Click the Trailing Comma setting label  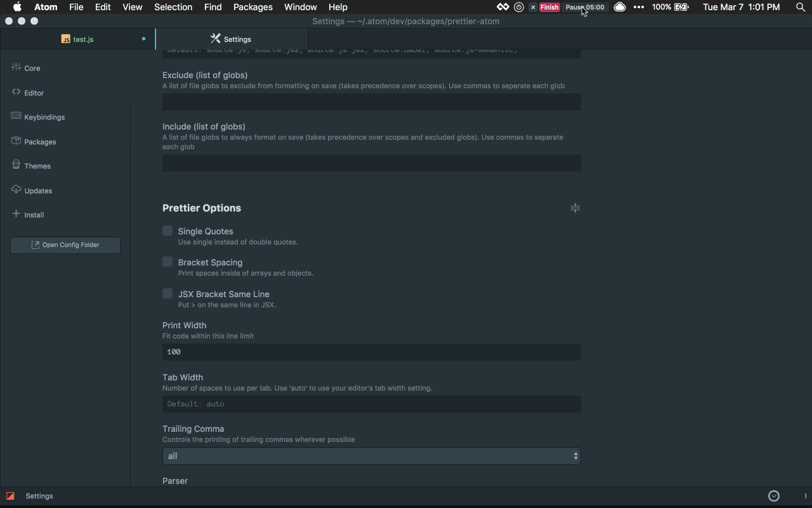point(193,429)
